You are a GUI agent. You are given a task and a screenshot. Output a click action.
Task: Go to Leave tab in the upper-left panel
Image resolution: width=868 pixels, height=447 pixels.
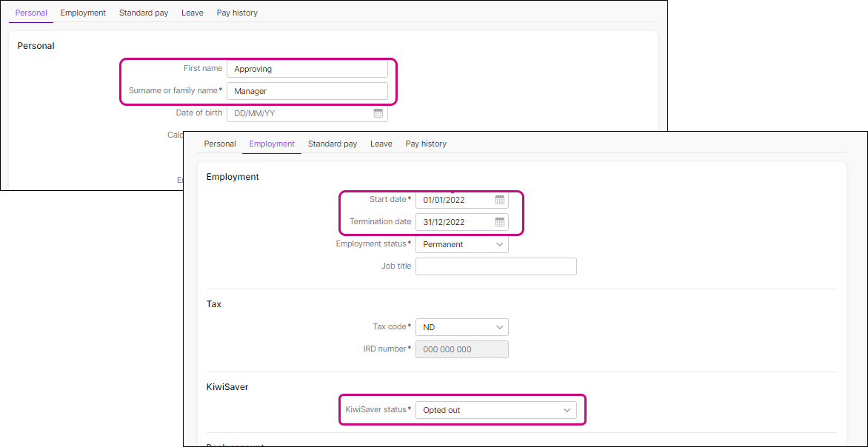[x=193, y=13]
